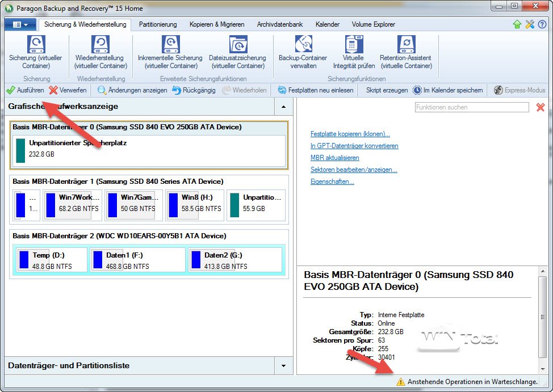The height and width of the screenshot is (392, 553).
Task: Open Kopieren & Migrieren tab
Action: 217,24
